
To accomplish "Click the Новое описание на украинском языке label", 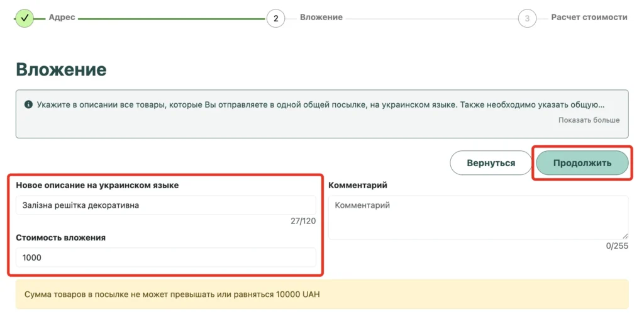I will [97, 185].
